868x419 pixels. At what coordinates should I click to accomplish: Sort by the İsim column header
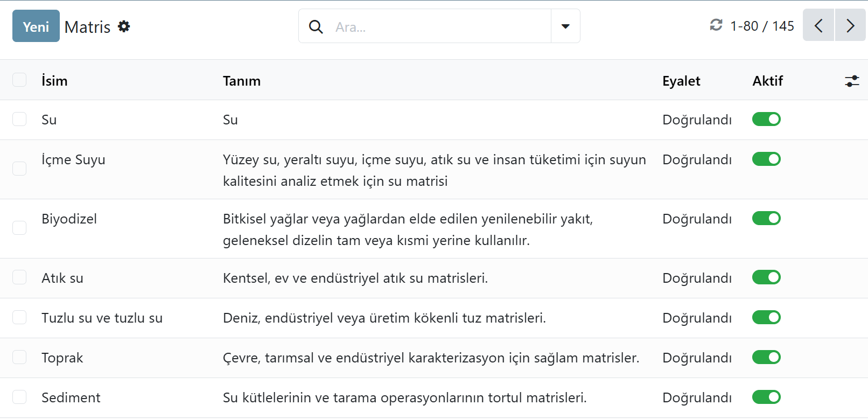(x=54, y=81)
